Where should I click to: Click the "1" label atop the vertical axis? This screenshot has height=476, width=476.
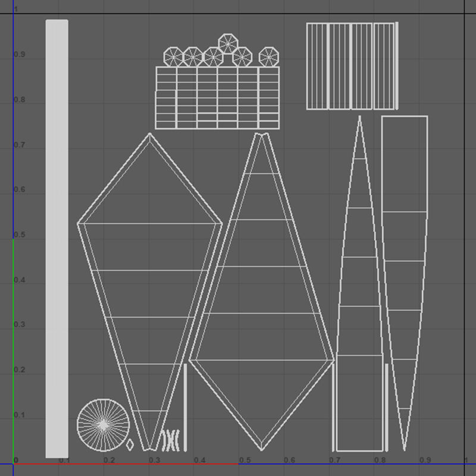16,10
